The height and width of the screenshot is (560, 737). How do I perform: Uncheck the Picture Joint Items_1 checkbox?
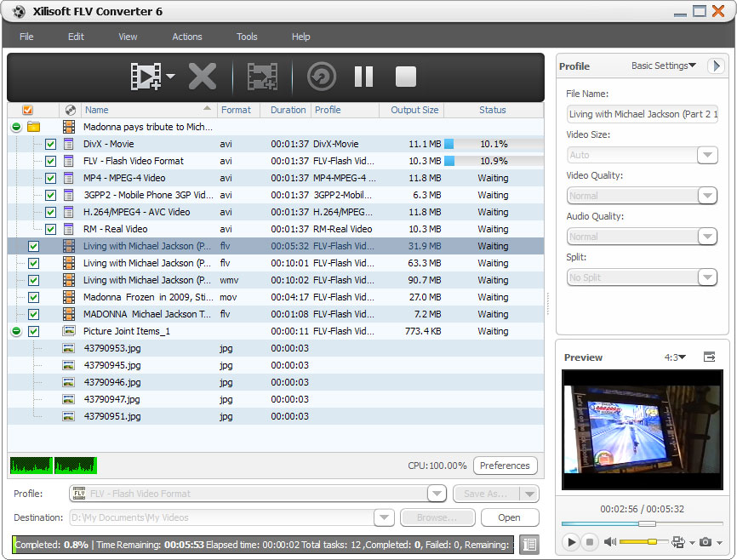(x=33, y=331)
